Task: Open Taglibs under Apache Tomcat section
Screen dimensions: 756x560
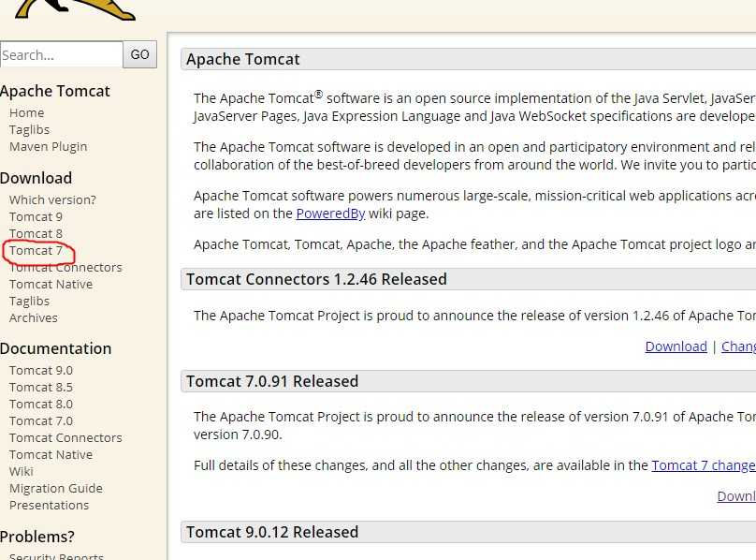Action: (29, 130)
